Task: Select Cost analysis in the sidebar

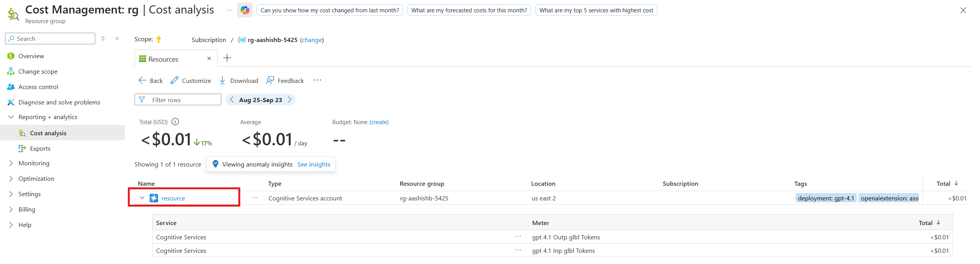Action: (x=48, y=133)
